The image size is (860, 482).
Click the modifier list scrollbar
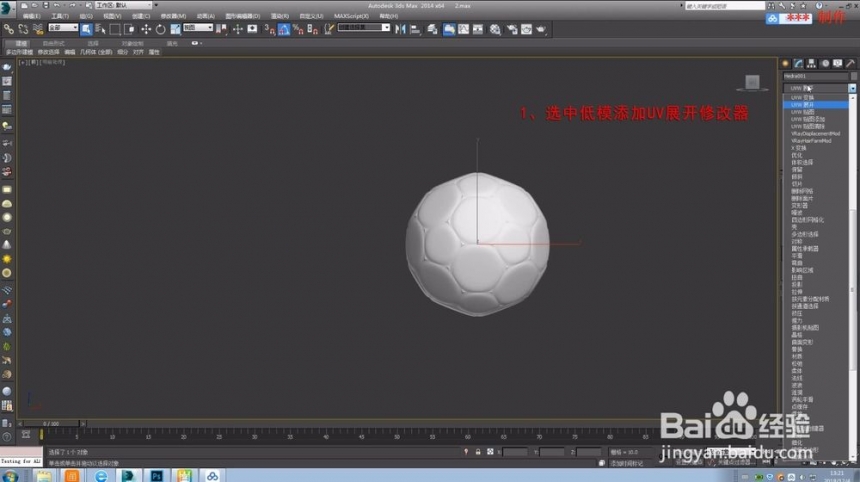pyautogui.click(x=852, y=277)
